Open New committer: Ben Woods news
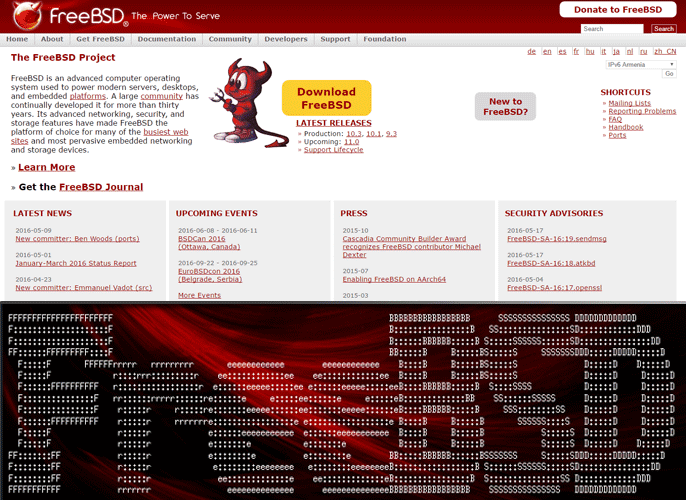The width and height of the screenshot is (686, 500). (77, 238)
